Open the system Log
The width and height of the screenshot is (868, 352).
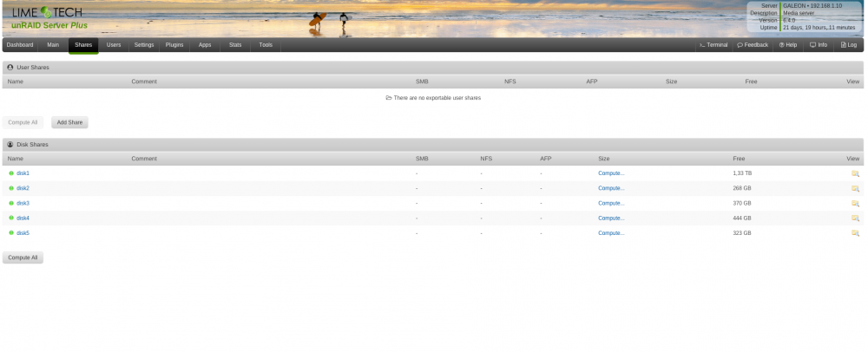(x=849, y=45)
